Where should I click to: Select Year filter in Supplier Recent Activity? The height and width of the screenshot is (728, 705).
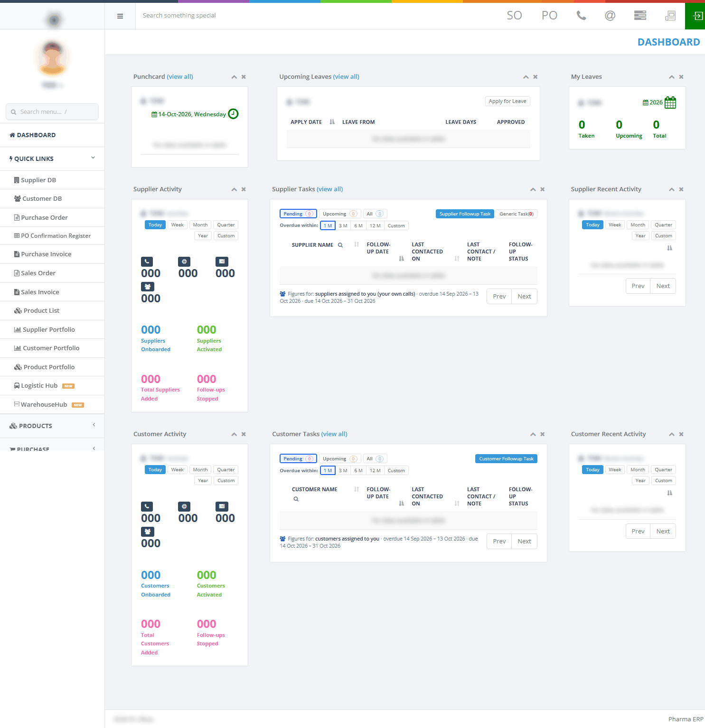click(640, 236)
